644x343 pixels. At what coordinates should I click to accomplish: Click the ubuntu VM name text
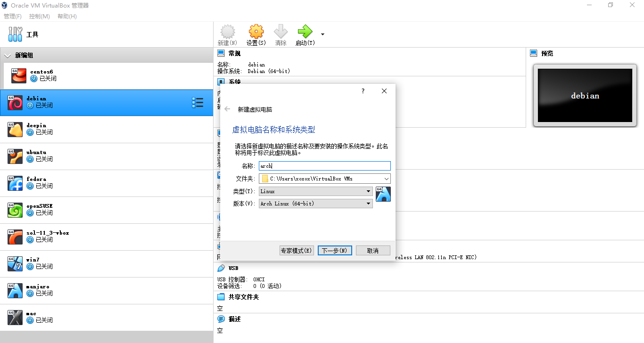[x=36, y=152]
